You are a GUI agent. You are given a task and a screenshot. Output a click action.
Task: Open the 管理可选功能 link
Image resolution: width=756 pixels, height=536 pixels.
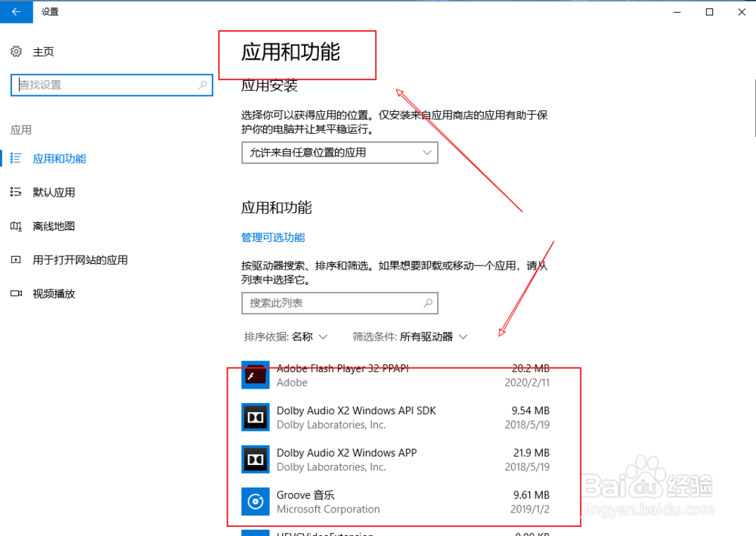273,237
